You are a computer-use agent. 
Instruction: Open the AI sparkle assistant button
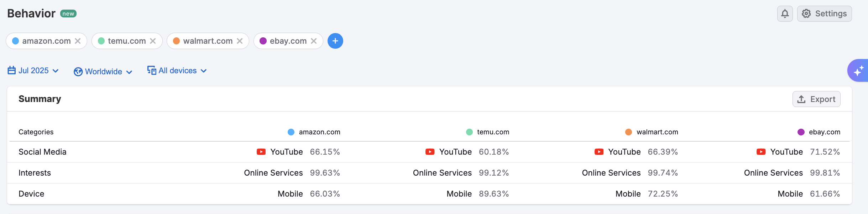(x=858, y=70)
